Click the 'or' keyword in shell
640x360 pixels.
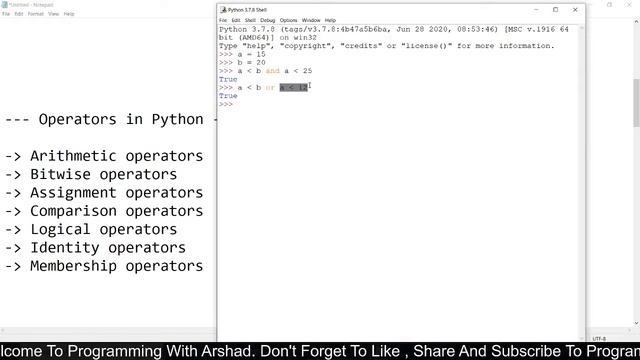(270, 87)
